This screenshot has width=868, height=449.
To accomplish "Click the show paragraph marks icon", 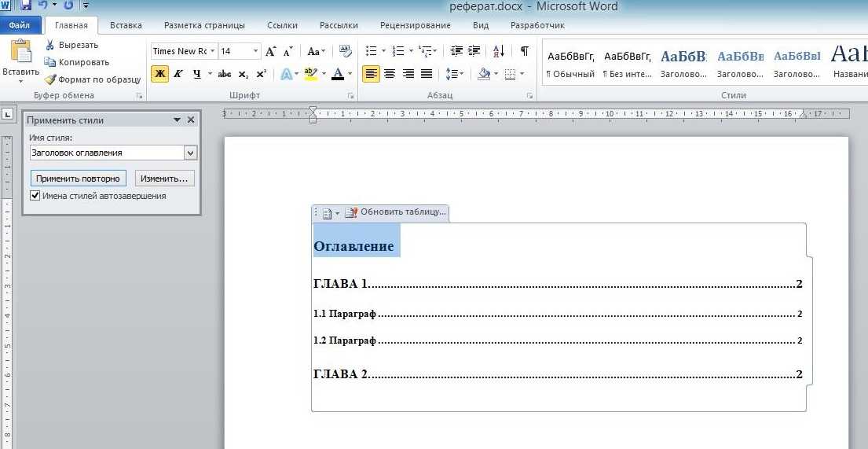I will pyautogui.click(x=524, y=51).
